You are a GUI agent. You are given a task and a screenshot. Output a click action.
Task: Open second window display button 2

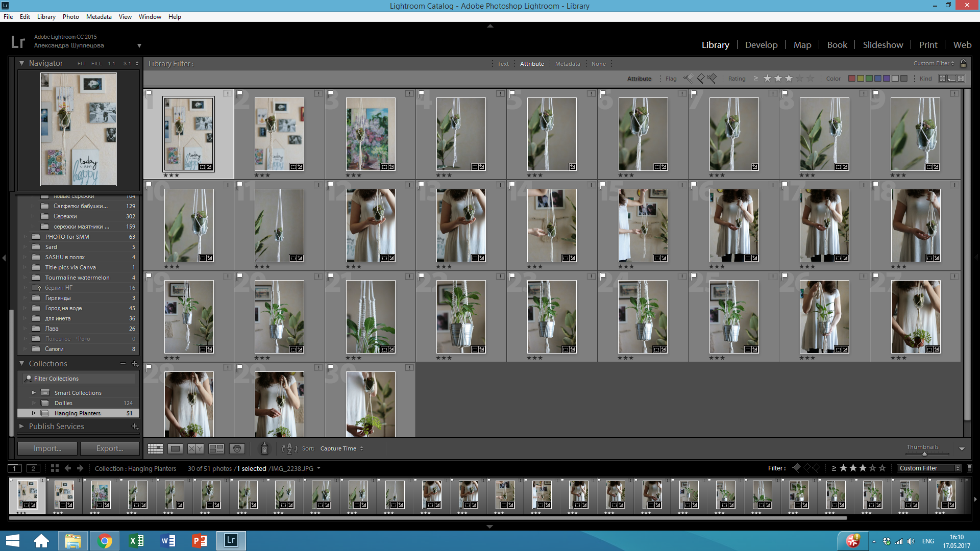33,468
